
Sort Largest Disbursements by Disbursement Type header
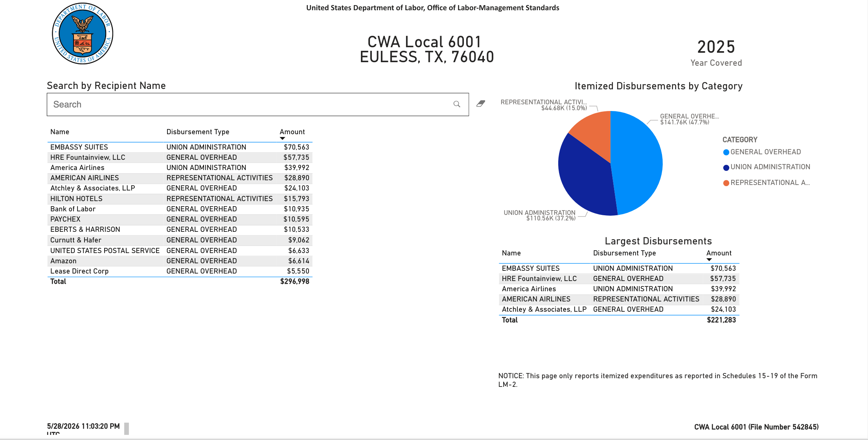(624, 253)
